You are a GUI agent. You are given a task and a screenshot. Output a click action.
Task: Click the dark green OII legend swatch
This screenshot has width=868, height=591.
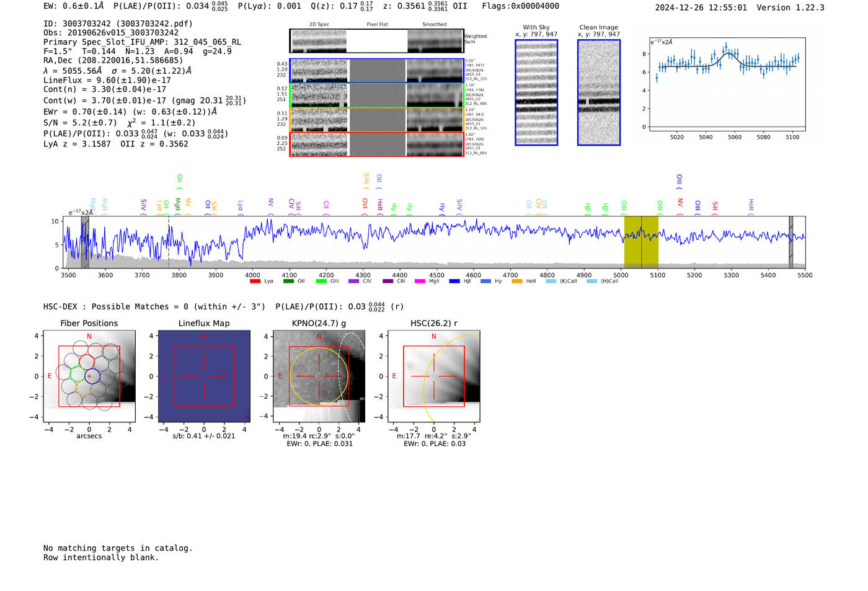click(x=288, y=282)
